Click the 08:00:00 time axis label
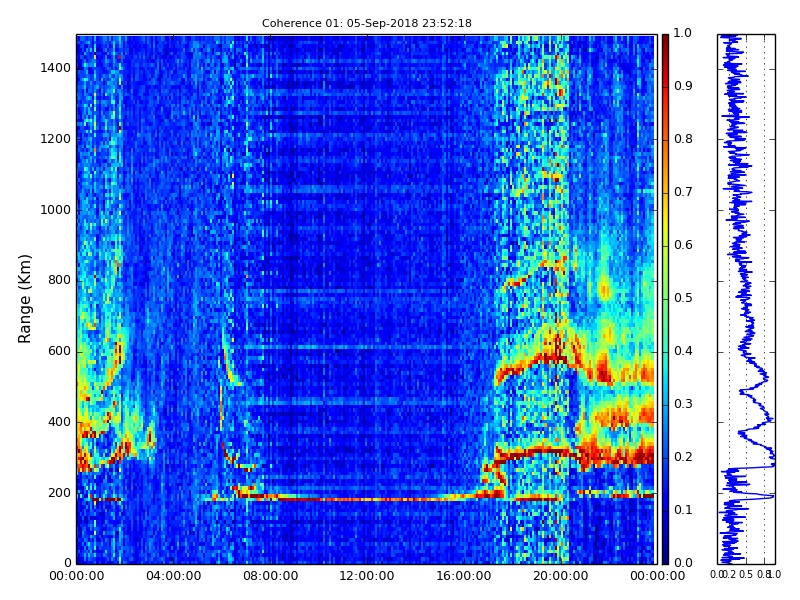800x600 pixels. [x=270, y=576]
